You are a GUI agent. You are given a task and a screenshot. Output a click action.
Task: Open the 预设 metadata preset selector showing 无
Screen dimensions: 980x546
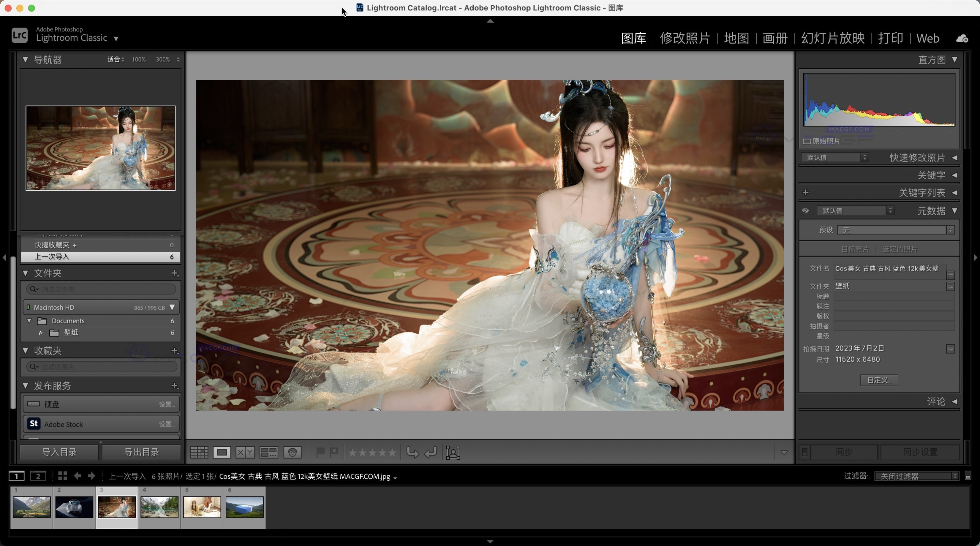pyautogui.click(x=896, y=230)
